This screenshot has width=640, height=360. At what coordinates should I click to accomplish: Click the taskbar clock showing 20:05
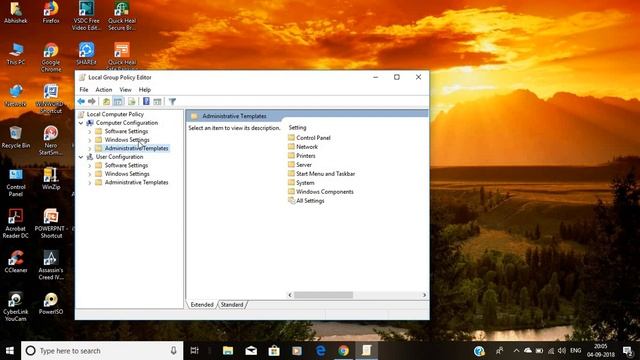600,351
